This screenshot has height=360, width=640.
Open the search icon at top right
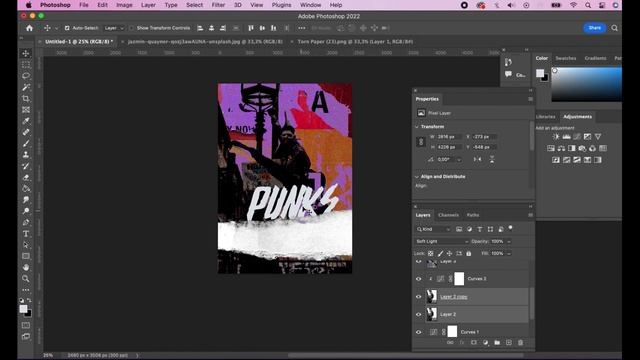(614, 28)
